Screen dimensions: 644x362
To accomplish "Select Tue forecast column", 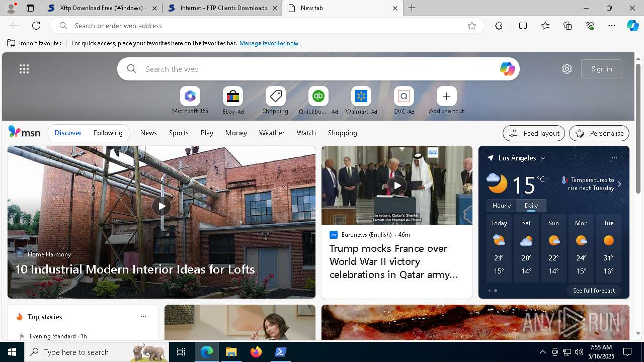I will pyautogui.click(x=608, y=247).
